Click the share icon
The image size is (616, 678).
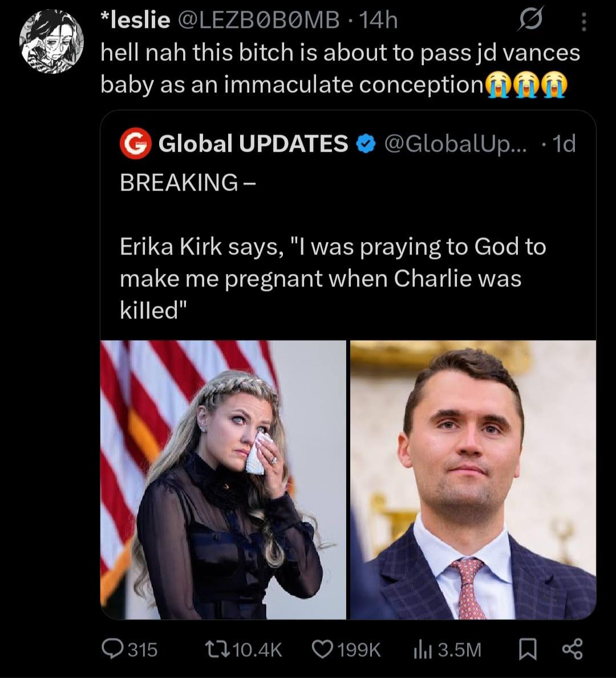[x=572, y=649]
